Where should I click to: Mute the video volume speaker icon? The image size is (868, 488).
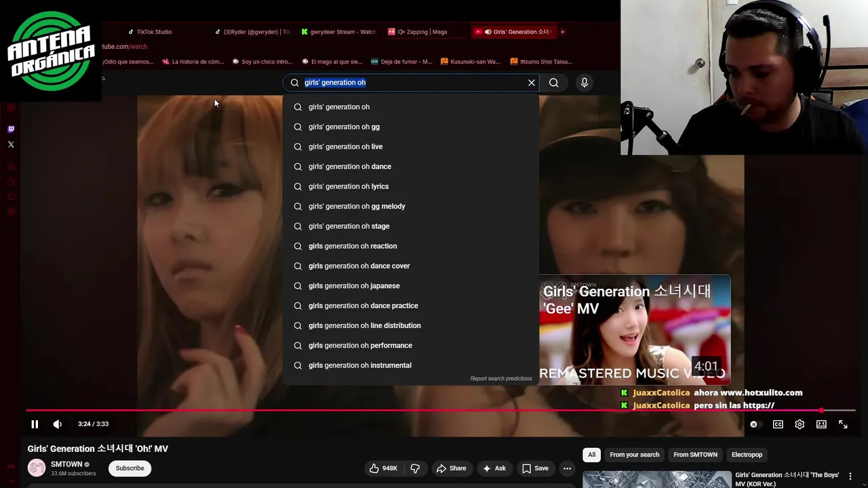58,424
